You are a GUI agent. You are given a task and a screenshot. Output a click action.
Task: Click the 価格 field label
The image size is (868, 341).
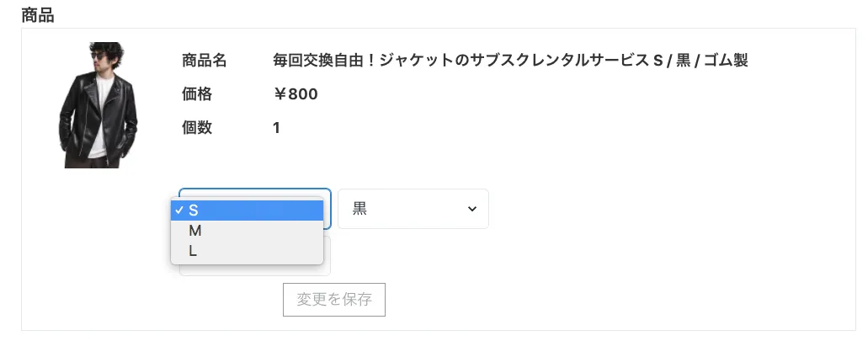pyautogui.click(x=197, y=94)
